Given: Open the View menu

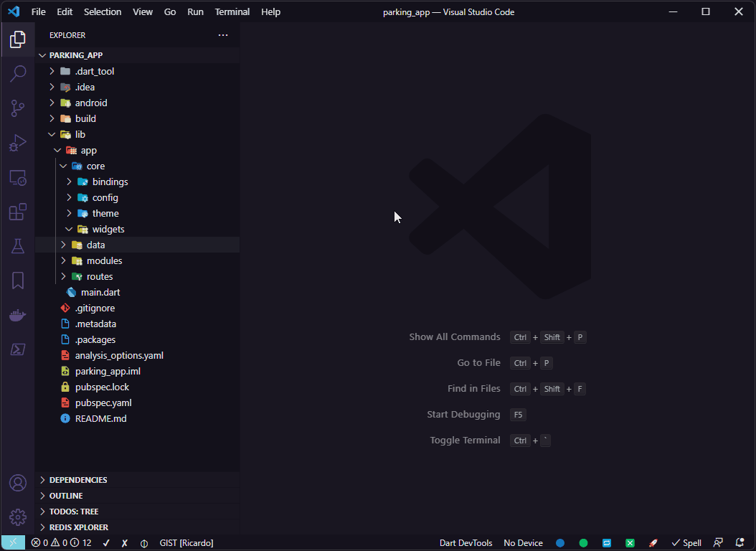Looking at the screenshot, I should (x=143, y=11).
